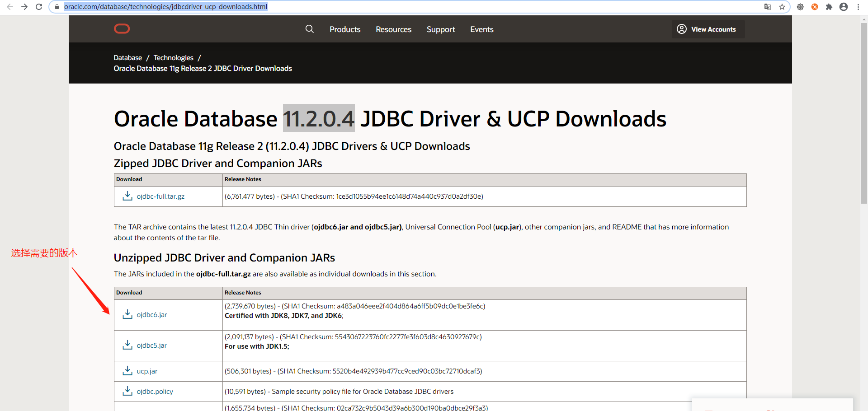Click the 'For use with JDK1.5;' text
Screen dimensions: 868x411
(257, 346)
